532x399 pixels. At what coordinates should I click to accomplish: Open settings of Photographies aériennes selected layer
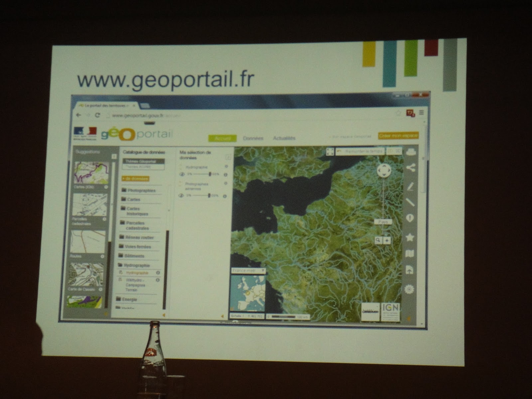[226, 183]
